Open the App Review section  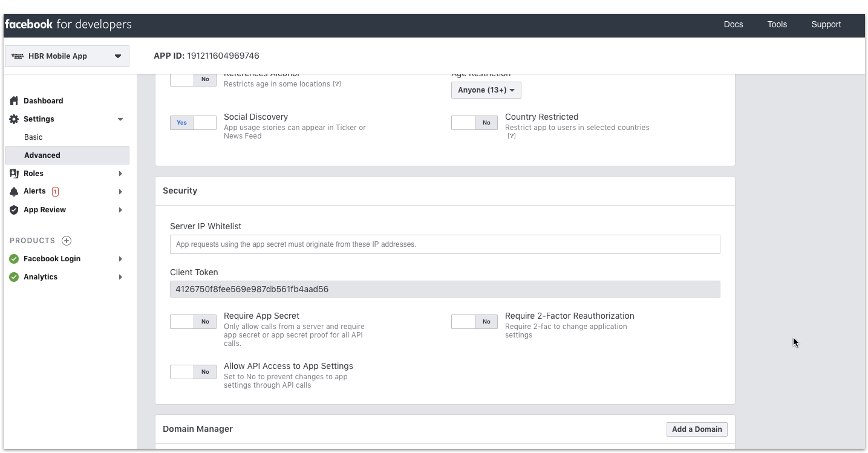pos(45,210)
